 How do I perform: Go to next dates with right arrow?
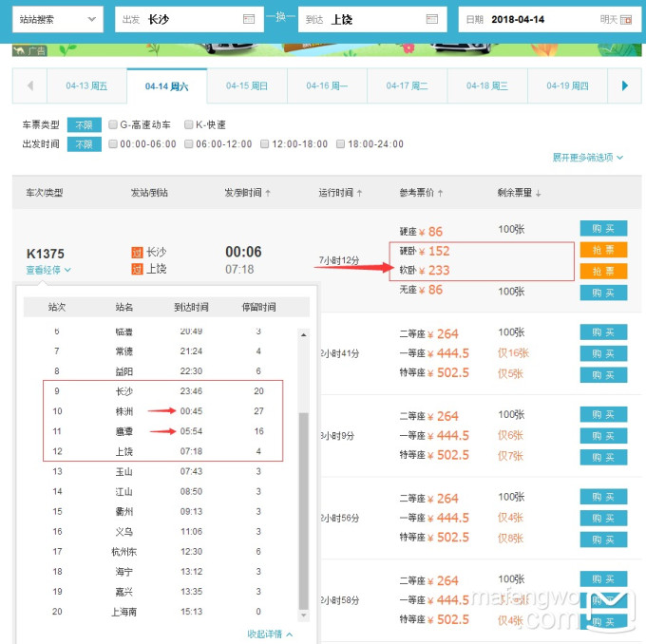[624, 86]
